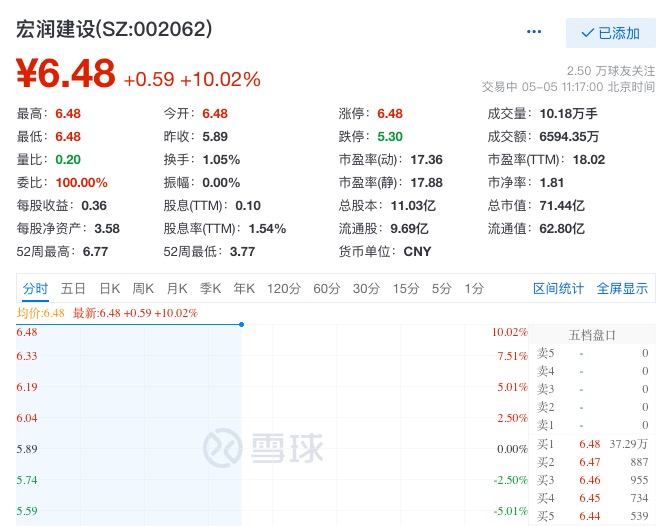
Task: Click the 每股收益 value 0.36
Action: point(94,206)
